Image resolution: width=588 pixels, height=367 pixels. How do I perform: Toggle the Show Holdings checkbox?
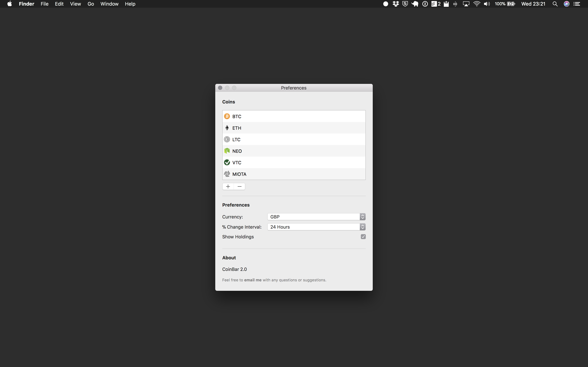coord(363,237)
